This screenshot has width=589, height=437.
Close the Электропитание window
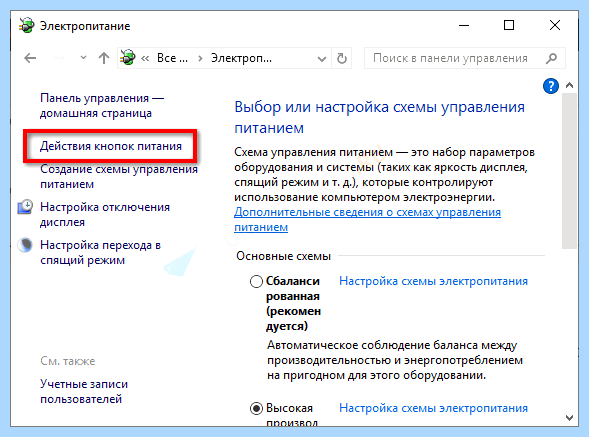coord(555,25)
